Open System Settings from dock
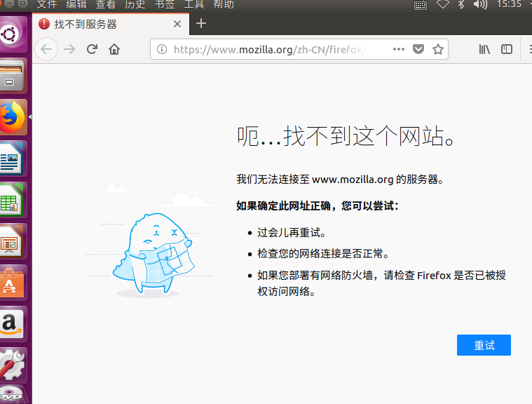 coord(13,365)
